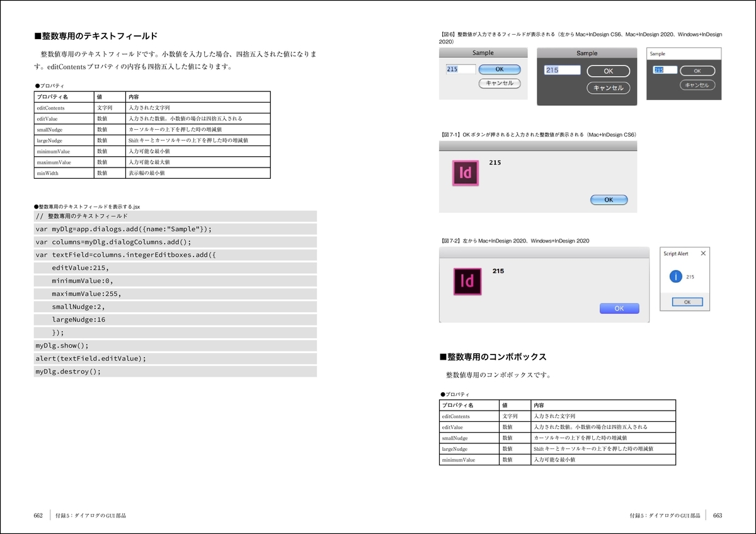Screen dimensions: 756x534
Task: Click the Script Alert title text
Action: 676,253
